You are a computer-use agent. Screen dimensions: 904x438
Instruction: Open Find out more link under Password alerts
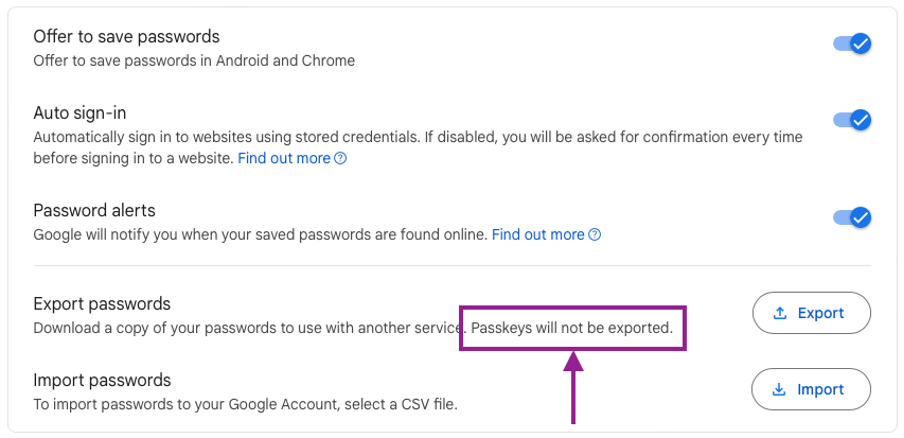[538, 235]
